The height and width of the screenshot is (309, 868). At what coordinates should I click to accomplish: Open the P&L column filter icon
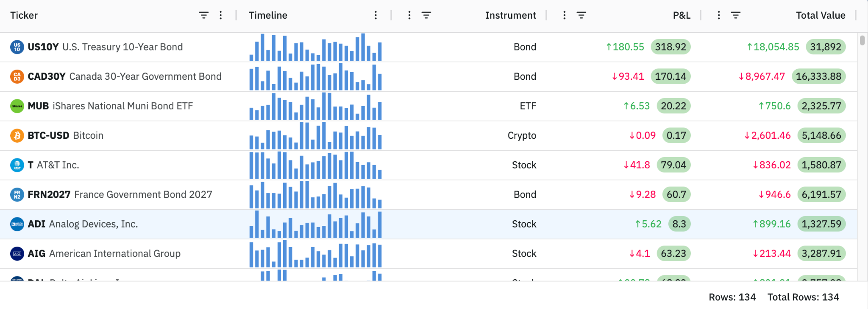coord(581,15)
